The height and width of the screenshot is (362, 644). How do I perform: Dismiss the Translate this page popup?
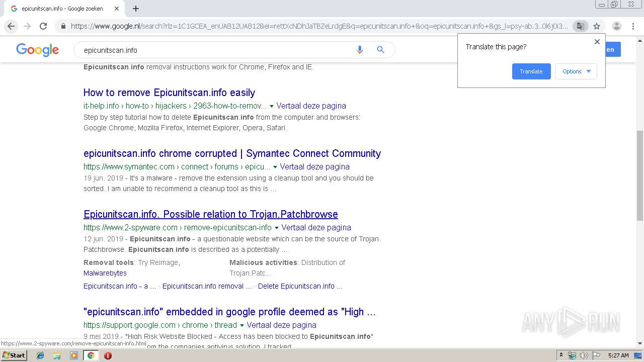point(597,42)
